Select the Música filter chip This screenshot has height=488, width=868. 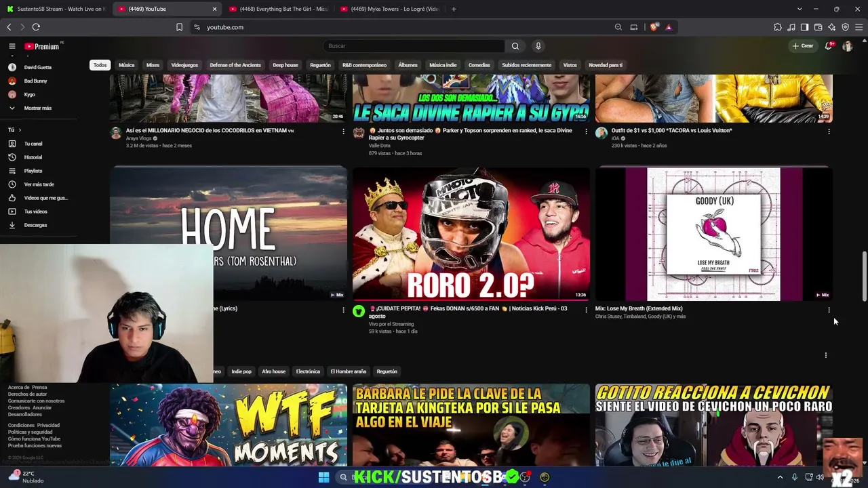coord(127,65)
